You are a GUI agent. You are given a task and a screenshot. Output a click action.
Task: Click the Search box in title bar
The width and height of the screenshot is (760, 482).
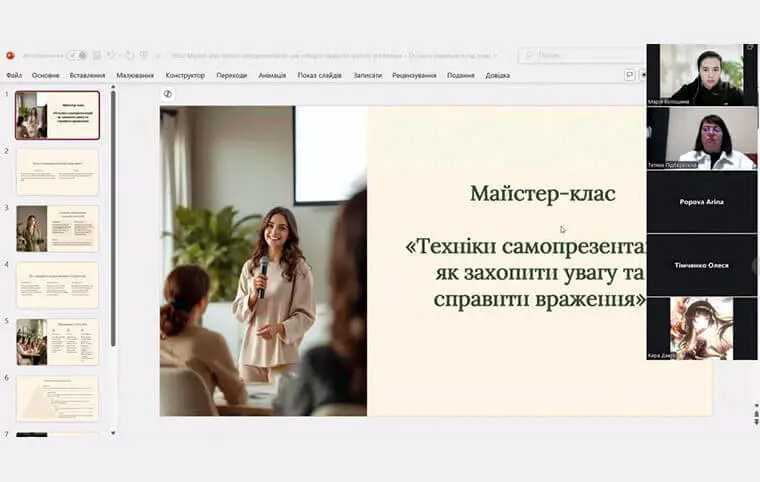click(582, 55)
